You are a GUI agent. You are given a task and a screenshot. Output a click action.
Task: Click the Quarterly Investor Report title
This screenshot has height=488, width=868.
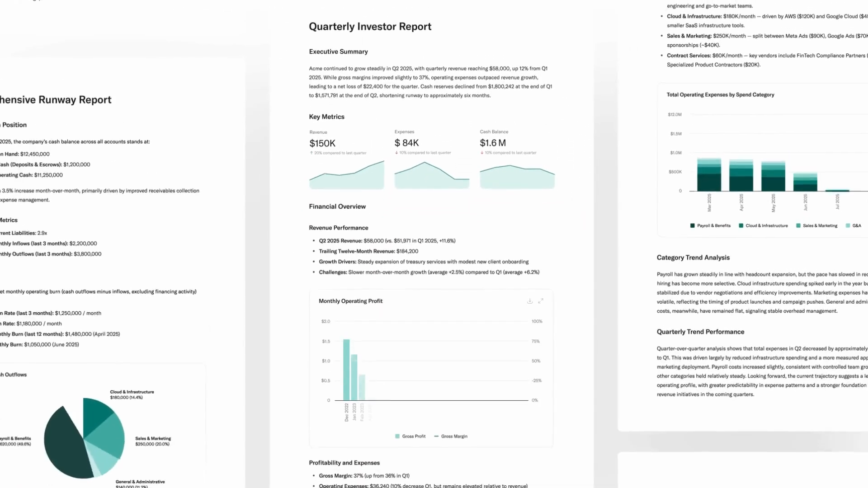click(370, 27)
